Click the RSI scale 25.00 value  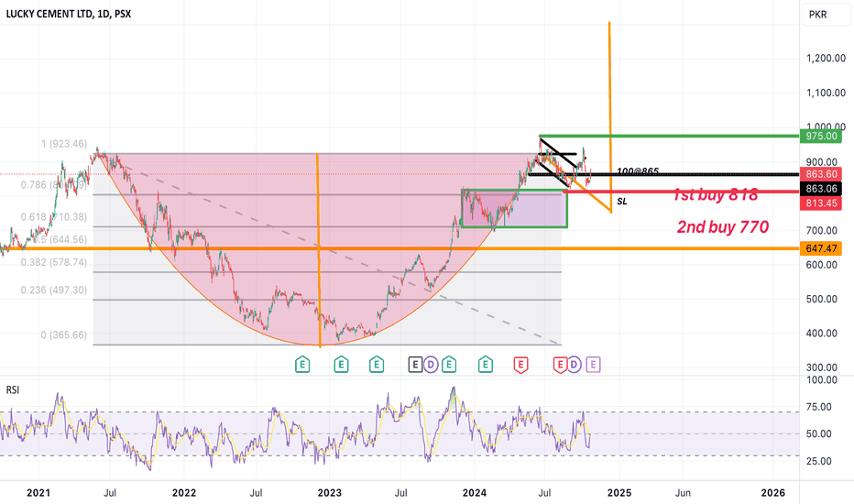pos(818,462)
